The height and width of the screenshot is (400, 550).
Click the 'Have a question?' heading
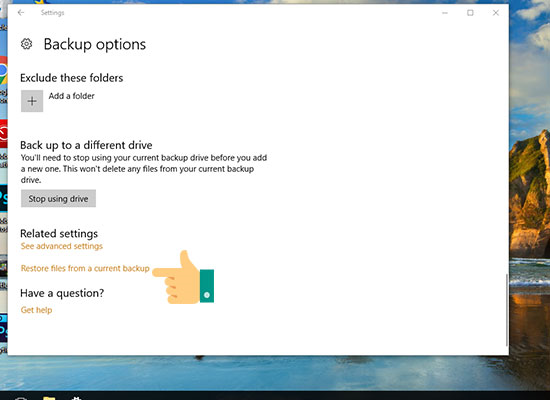point(62,293)
